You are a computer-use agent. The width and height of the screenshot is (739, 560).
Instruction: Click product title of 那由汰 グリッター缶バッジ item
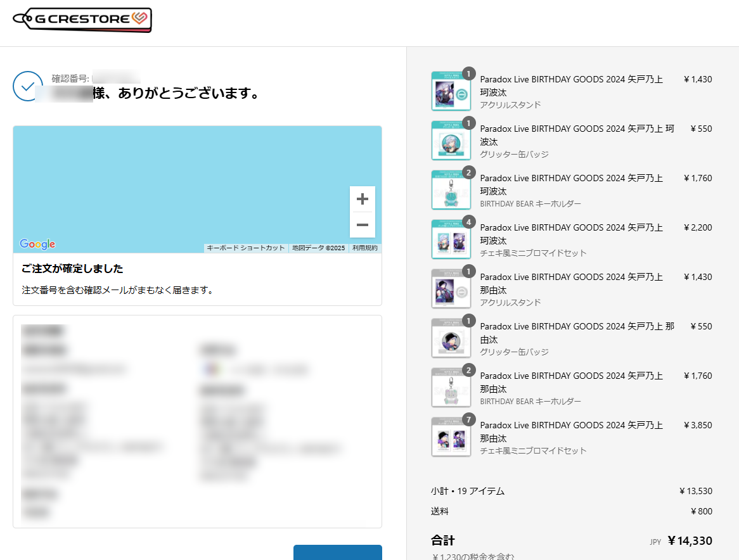pyautogui.click(x=577, y=333)
